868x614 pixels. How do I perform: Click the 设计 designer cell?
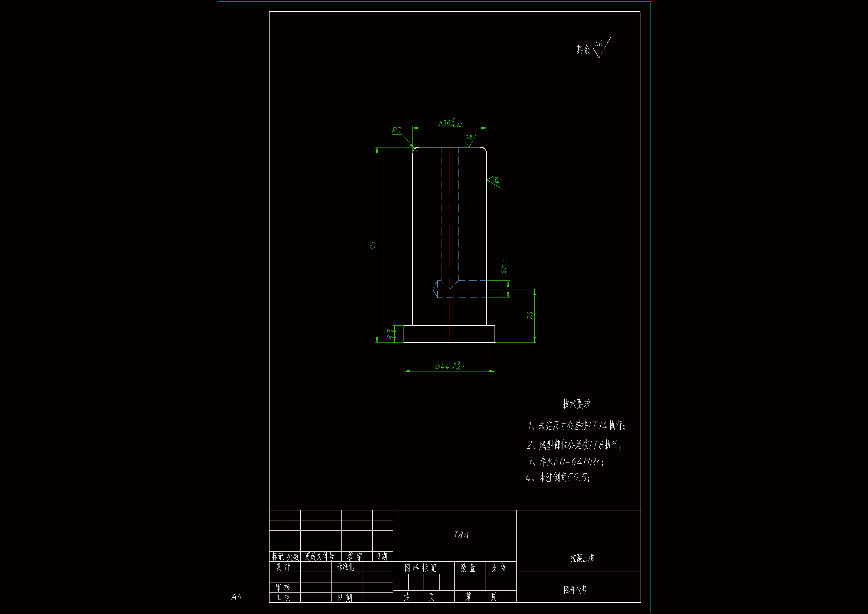283,567
